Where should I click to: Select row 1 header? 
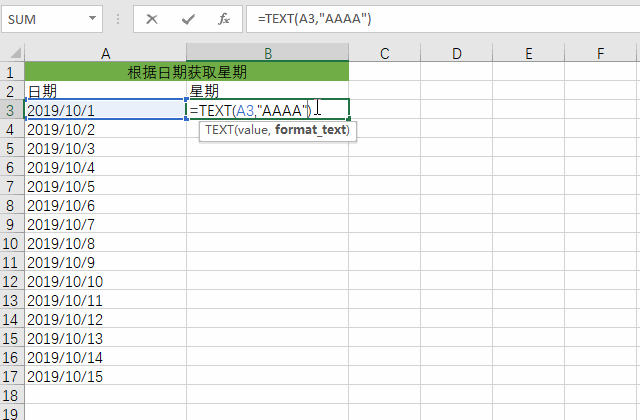(12, 72)
